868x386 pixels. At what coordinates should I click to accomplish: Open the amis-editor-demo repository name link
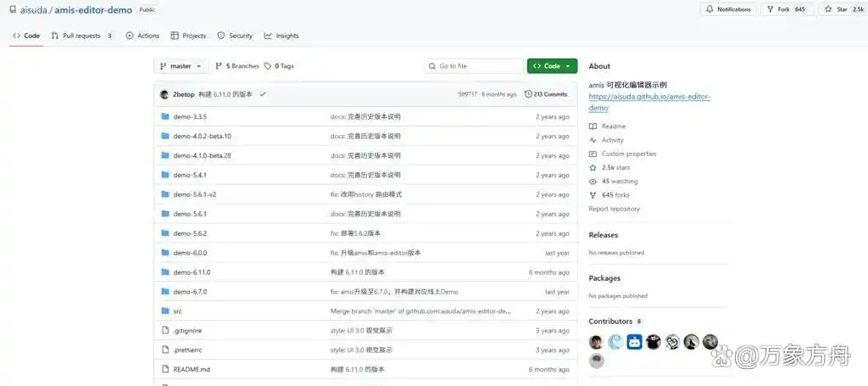(x=93, y=10)
